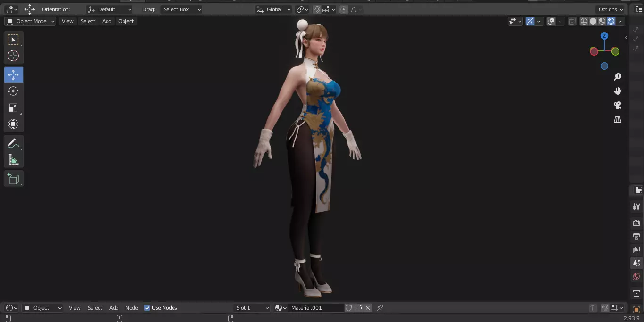This screenshot has width=644, height=322.
Task: Click the blue Z axis on the gizmo
Action: [x=604, y=36]
